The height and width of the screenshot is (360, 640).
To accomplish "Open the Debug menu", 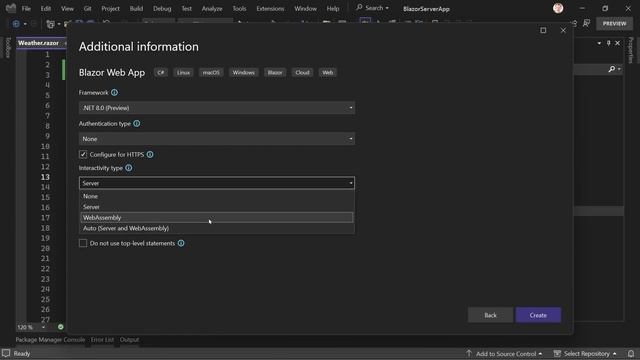I will [x=162, y=9].
